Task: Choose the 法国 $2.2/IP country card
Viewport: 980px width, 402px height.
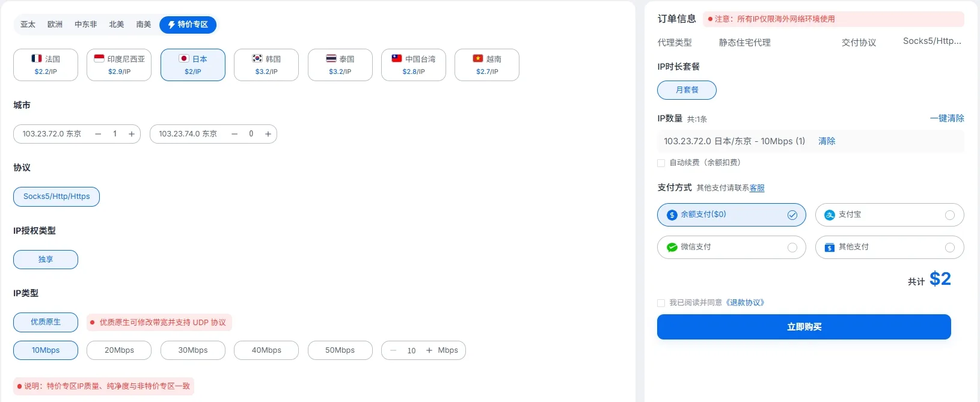Action: click(x=46, y=65)
